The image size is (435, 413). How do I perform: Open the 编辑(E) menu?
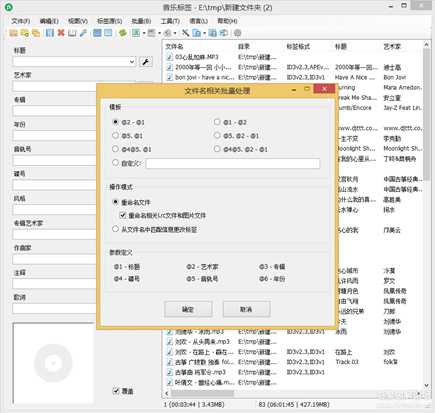coord(49,21)
